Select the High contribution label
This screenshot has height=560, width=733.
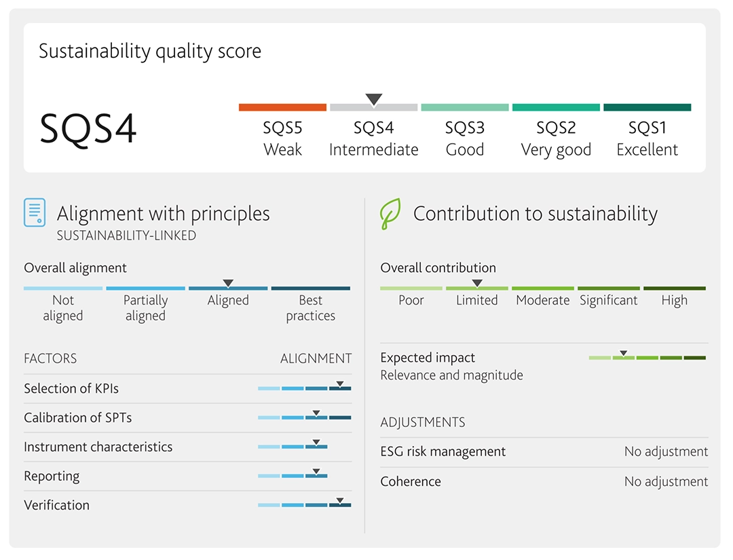pos(674,301)
